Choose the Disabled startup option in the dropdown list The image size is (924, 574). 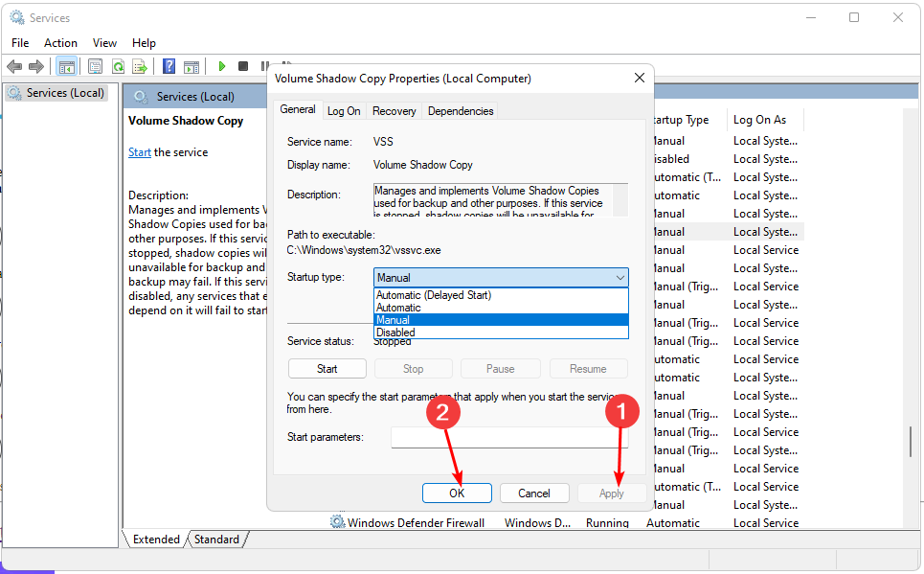click(501, 333)
